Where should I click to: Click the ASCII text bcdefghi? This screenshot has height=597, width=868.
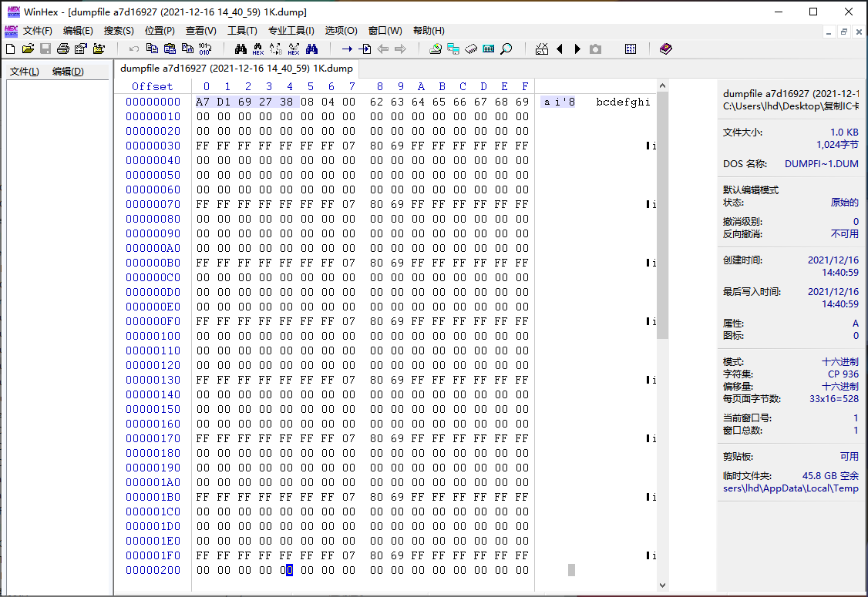tap(623, 102)
